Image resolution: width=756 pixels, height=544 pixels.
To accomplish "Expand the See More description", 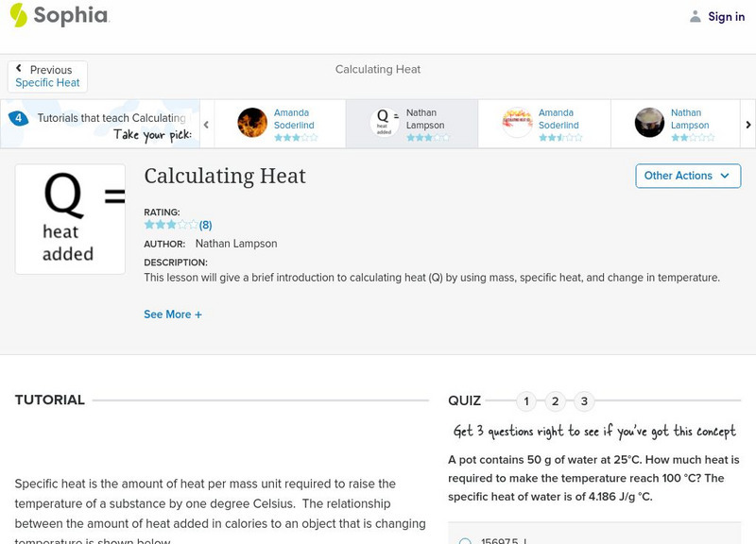I will (x=173, y=314).
